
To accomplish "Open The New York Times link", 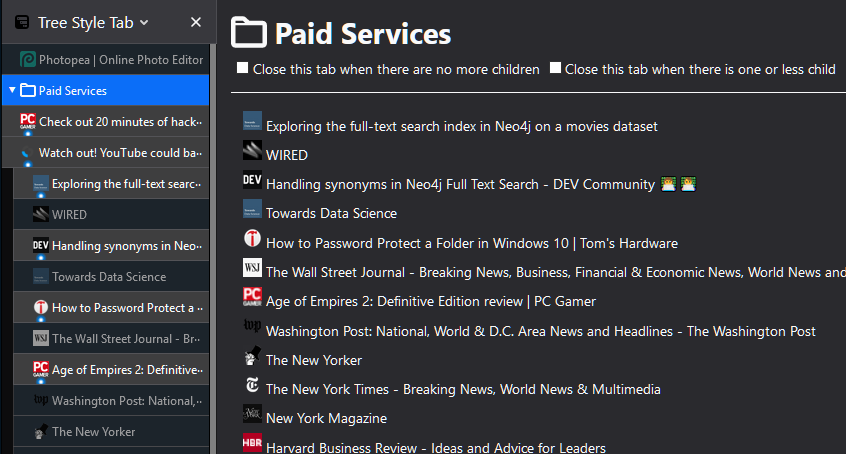I will (x=463, y=389).
